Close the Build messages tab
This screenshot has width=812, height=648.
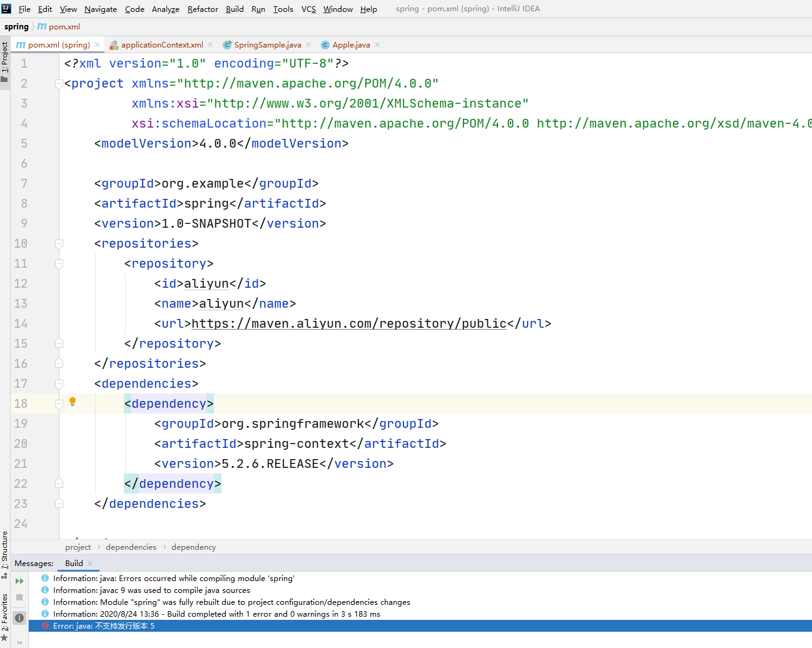coord(90,564)
